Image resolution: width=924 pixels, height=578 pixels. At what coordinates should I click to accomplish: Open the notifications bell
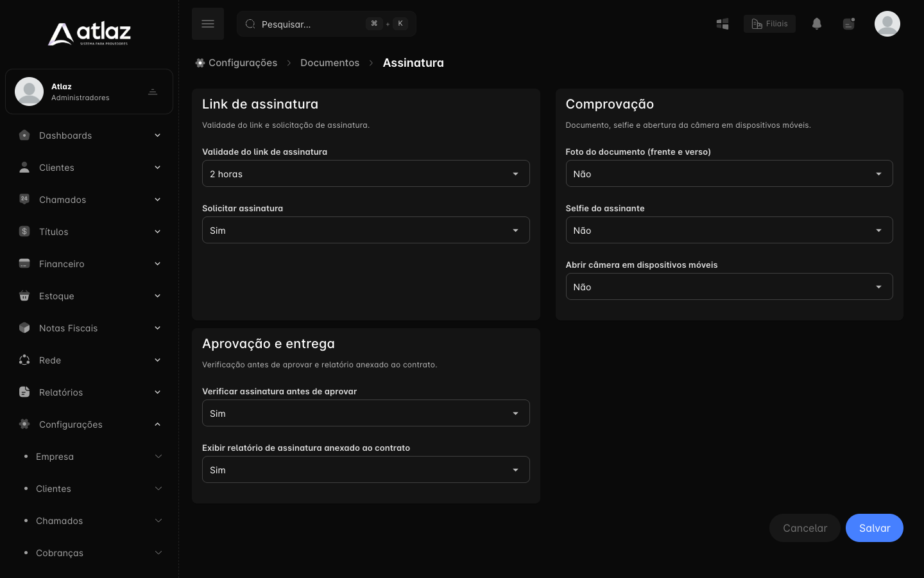tap(817, 24)
